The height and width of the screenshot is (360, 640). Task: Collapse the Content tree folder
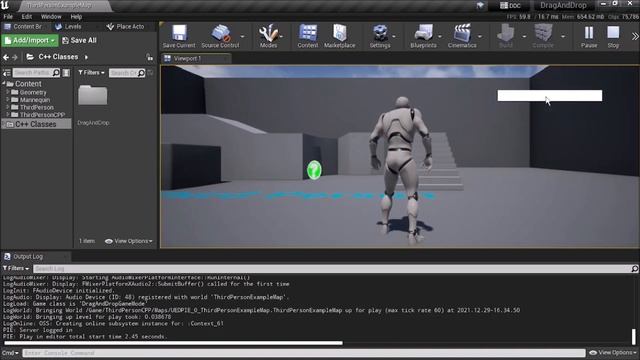pos(4,83)
